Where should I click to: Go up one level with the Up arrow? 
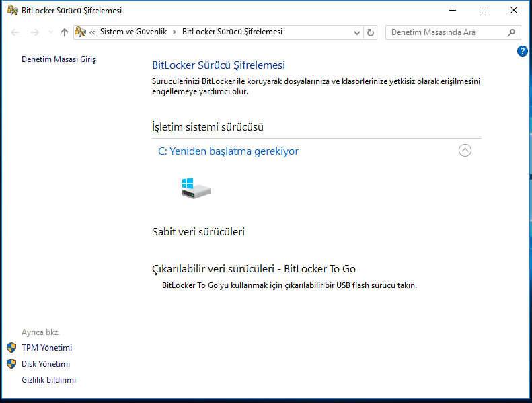pos(65,32)
